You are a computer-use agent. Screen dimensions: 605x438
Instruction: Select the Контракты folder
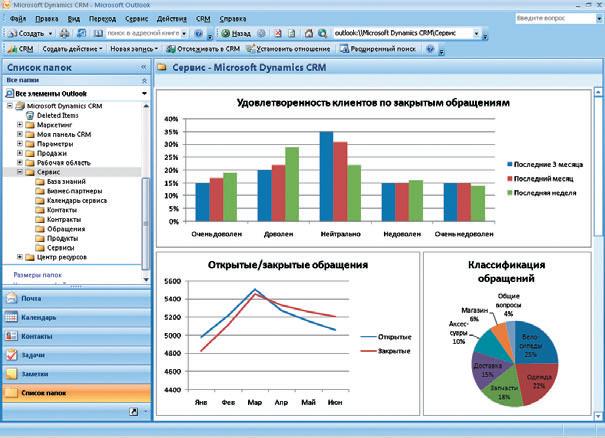[x=64, y=220]
